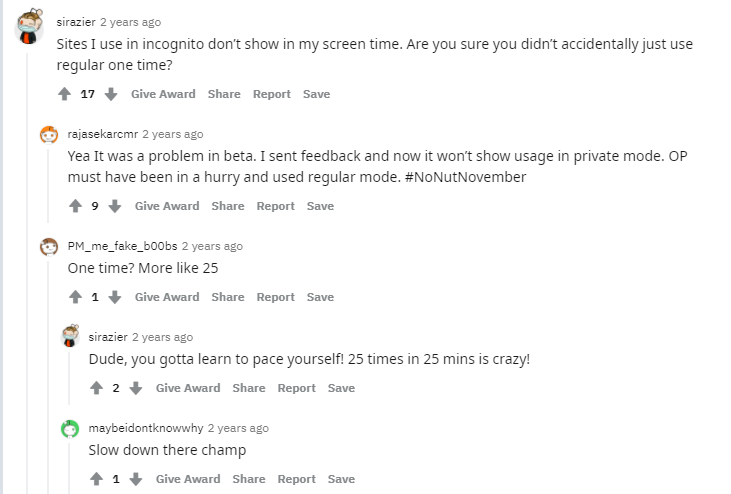Open maybeidontknowwhy's profile via username
731x494 pixels.
(146, 428)
